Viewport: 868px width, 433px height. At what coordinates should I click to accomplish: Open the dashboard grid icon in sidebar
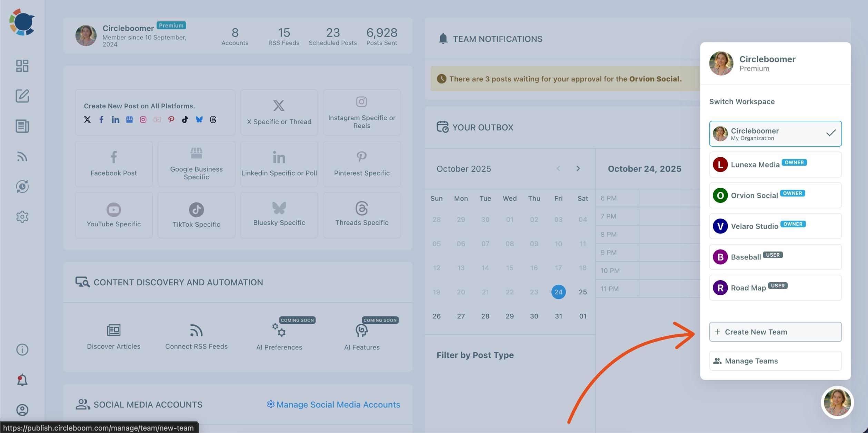(x=22, y=66)
